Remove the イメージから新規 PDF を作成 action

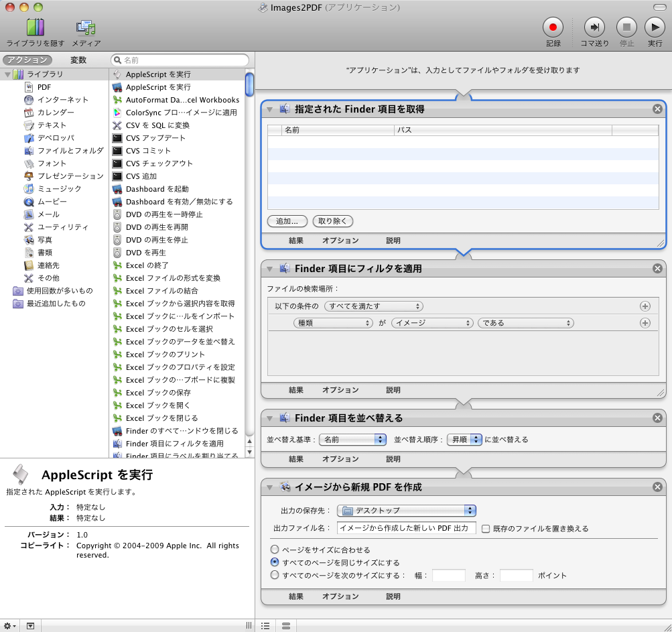tap(657, 487)
